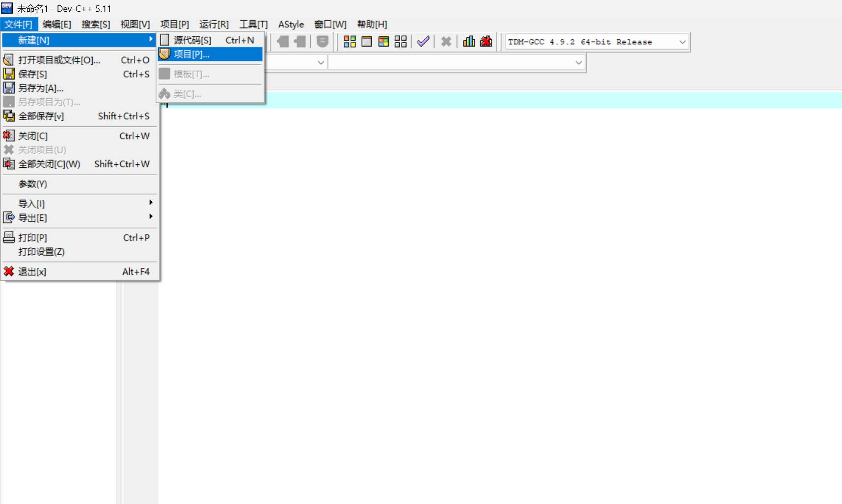Expand the 新建[N] submenu entry

coord(79,40)
